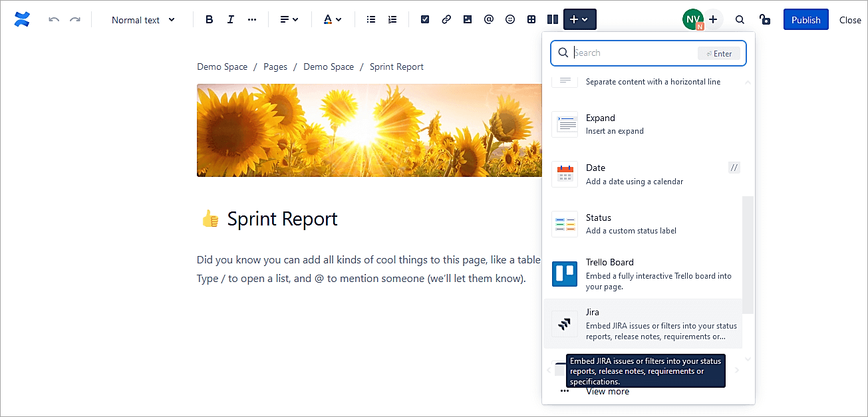Click the layouts columns icon
Screen dimensions: 868x417
coord(552,20)
